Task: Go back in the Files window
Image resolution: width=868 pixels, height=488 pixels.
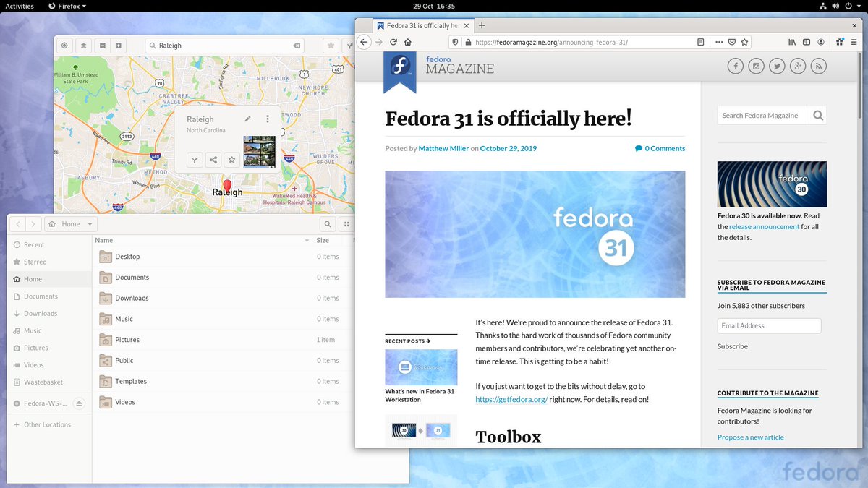Action: coord(18,224)
